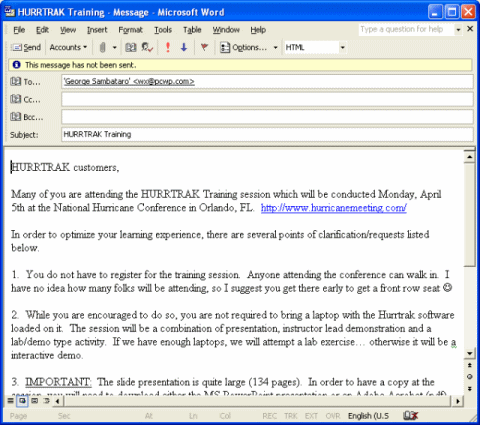The image size is (480, 425).
Task: Switch to Web Layout view icon
Action: [x=22, y=401]
